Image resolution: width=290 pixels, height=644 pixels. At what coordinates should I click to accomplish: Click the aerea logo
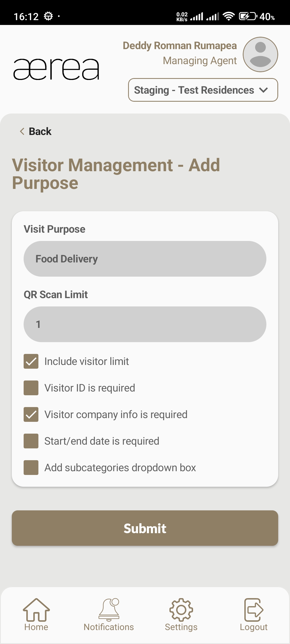tap(56, 69)
